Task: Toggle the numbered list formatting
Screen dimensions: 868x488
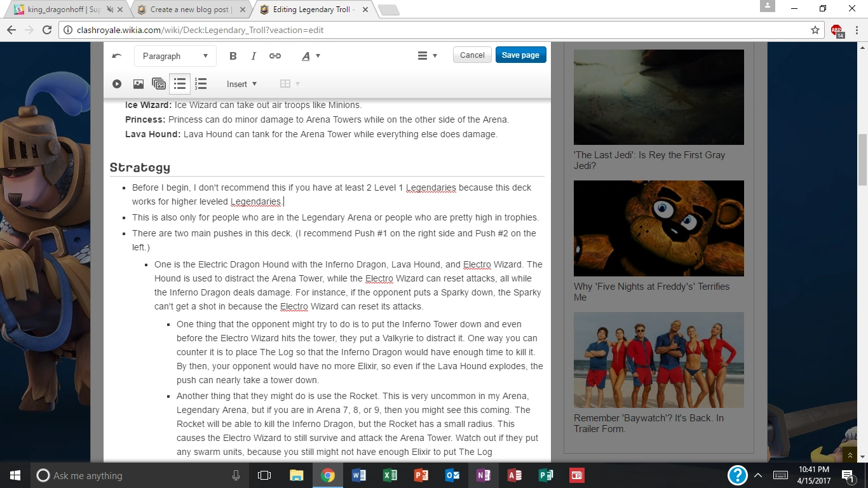Action: click(201, 84)
